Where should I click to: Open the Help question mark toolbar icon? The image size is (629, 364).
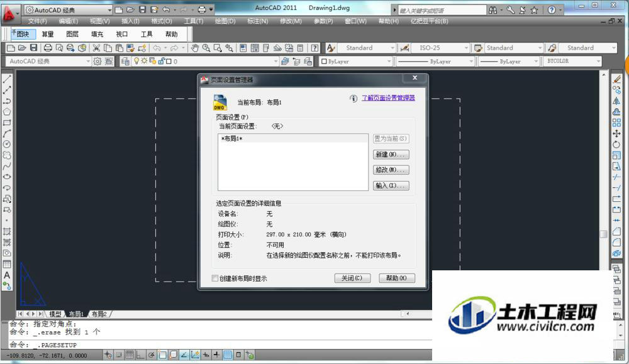pos(315,48)
